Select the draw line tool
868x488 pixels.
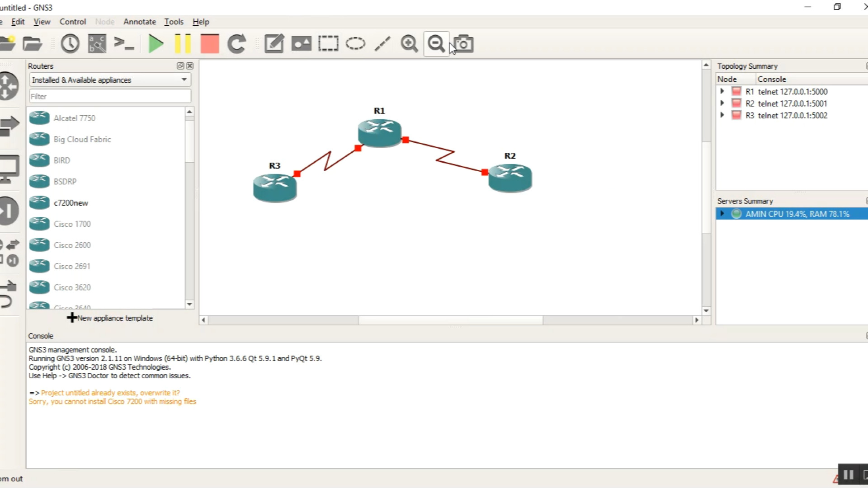click(x=382, y=44)
